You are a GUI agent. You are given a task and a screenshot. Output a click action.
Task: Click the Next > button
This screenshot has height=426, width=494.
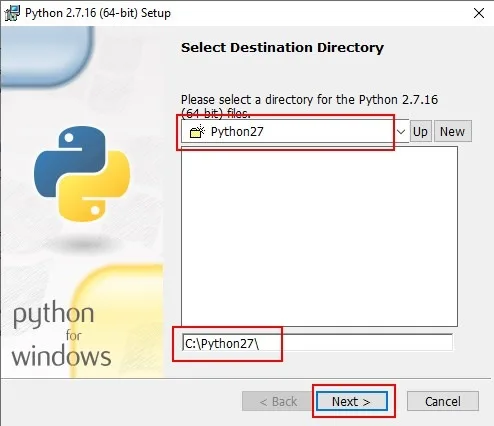tap(352, 401)
